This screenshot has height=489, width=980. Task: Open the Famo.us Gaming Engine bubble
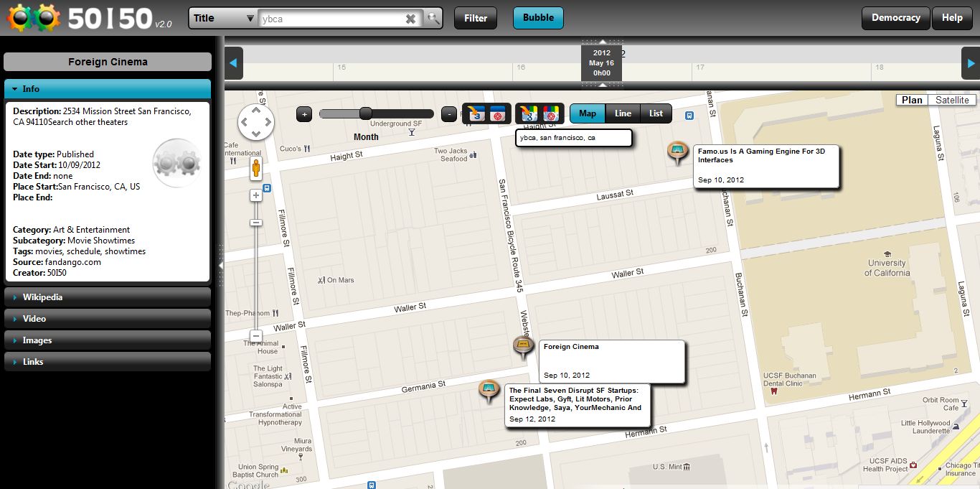point(765,166)
